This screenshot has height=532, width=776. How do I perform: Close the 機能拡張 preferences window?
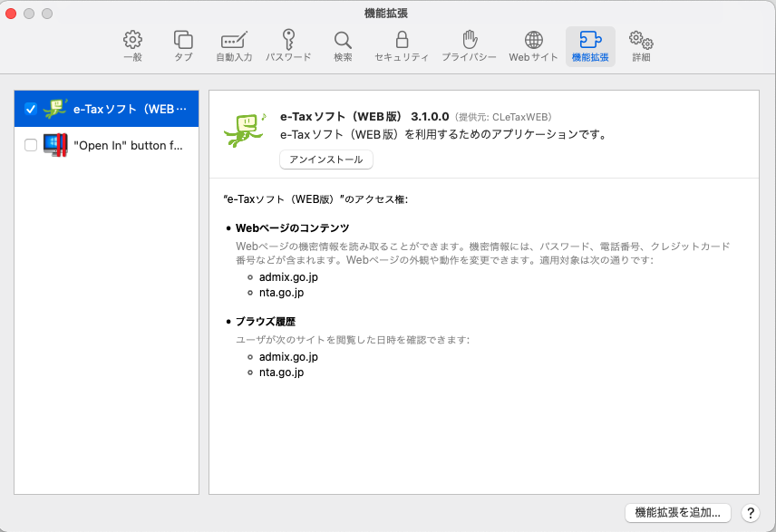point(11,14)
